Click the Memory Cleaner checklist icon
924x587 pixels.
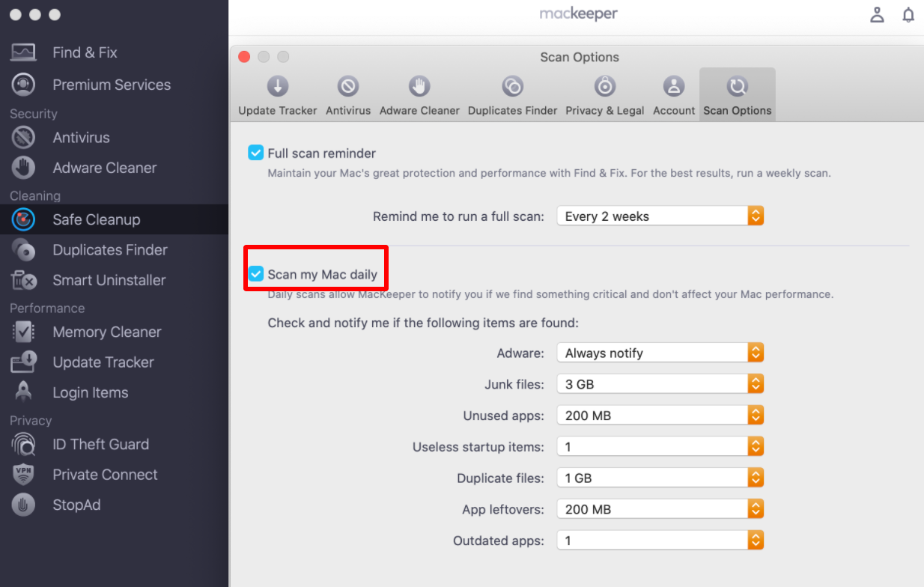tap(23, 332)
